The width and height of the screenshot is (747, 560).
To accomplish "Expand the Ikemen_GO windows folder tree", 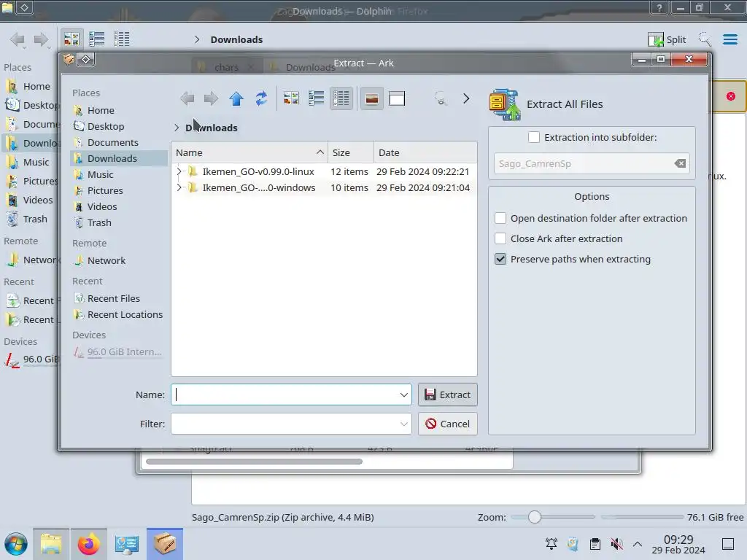I will click(x=179, y=187).
